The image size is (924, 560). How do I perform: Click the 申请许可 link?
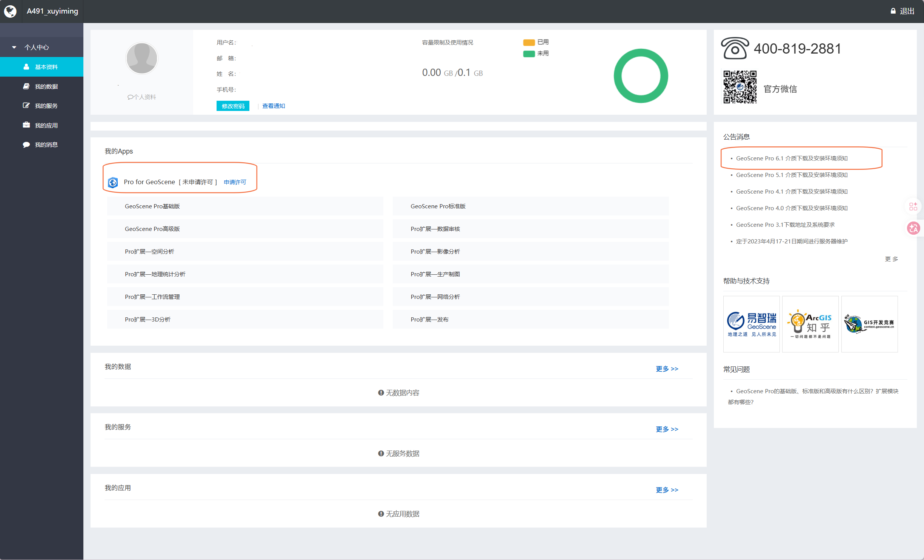point(235,182)
